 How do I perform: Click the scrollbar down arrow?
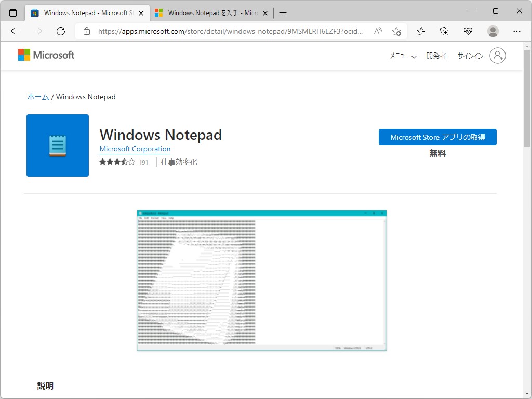tap(527, 394)
